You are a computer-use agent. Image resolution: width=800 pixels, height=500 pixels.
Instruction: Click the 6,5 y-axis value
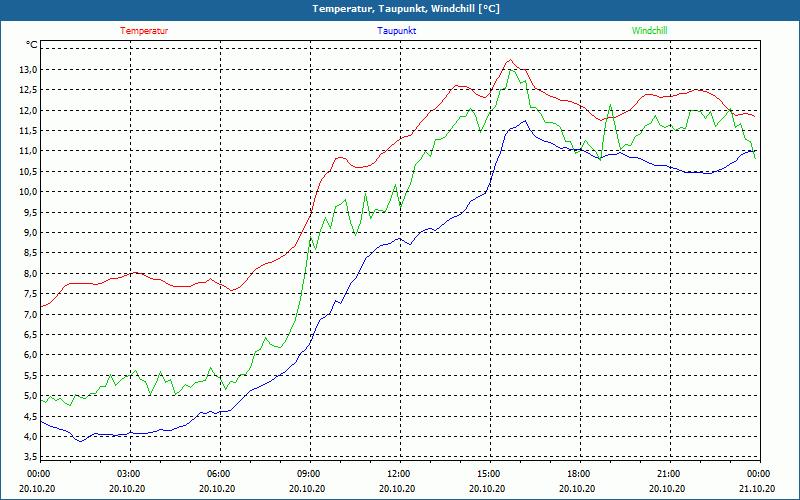tap(31, 335)
